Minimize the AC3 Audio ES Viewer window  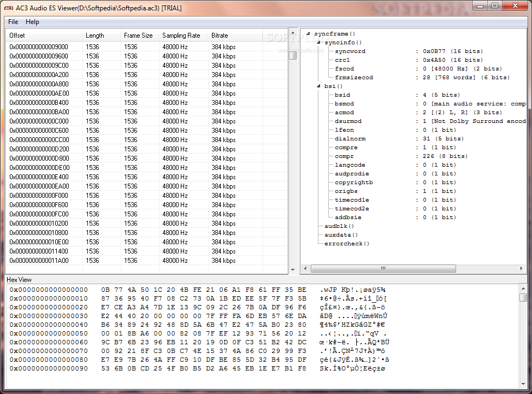(x=480, y=6)
